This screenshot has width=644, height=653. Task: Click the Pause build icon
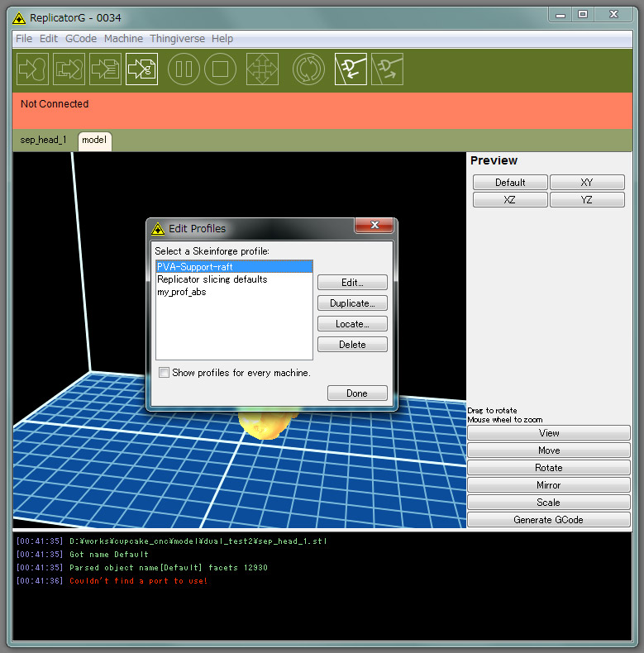coord(184,69)
